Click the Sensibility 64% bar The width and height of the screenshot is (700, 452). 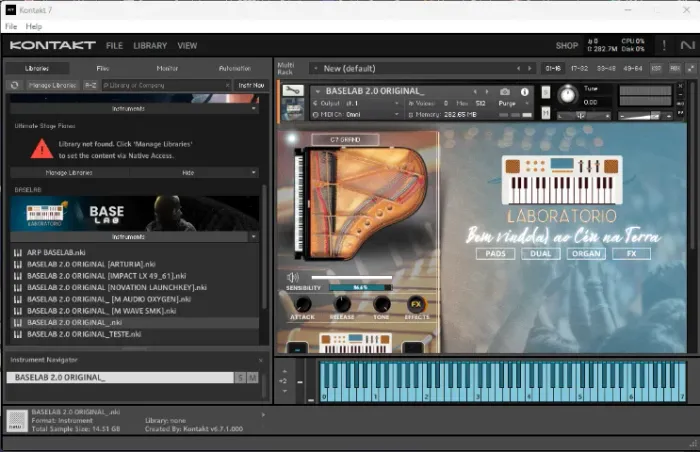tap(360, 288)
